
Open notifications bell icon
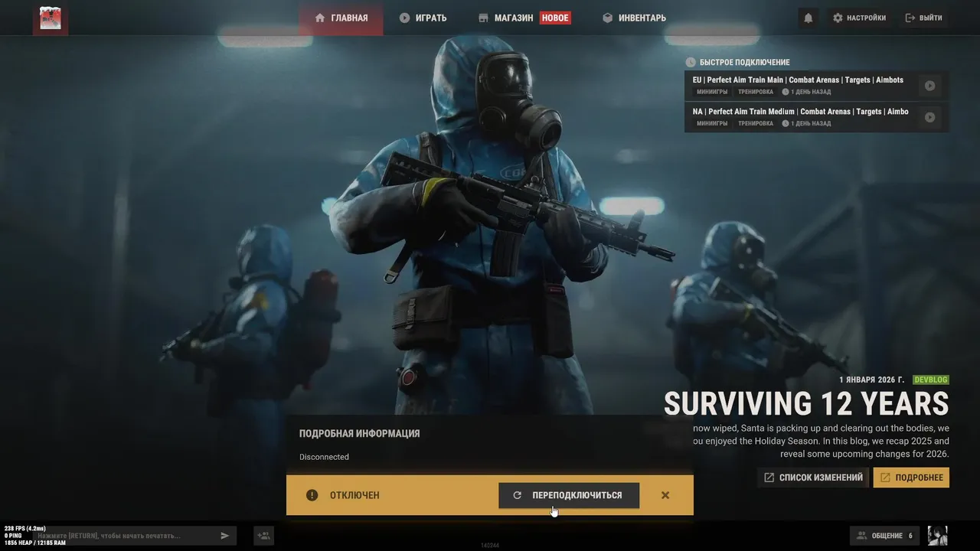[x=808, y=18]
